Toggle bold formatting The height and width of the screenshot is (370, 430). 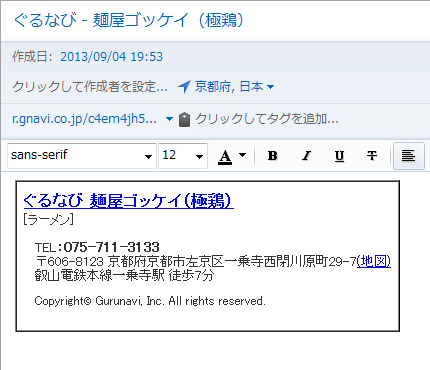click(x=272, y=156)
